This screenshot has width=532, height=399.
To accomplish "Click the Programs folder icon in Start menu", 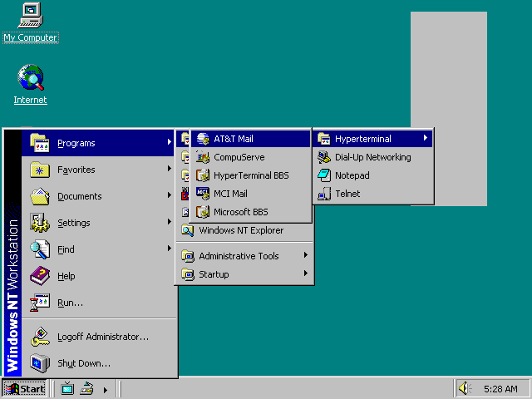I will 40,143.
